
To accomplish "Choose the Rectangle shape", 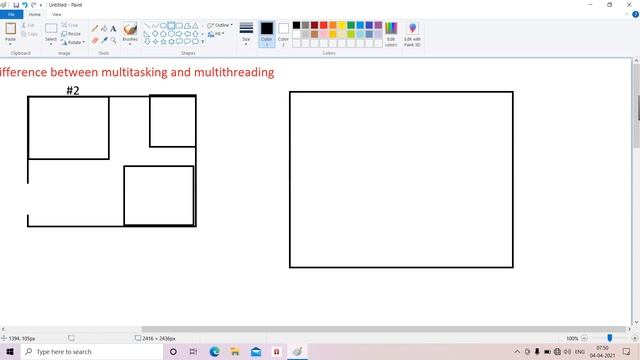I will (171, 26).
